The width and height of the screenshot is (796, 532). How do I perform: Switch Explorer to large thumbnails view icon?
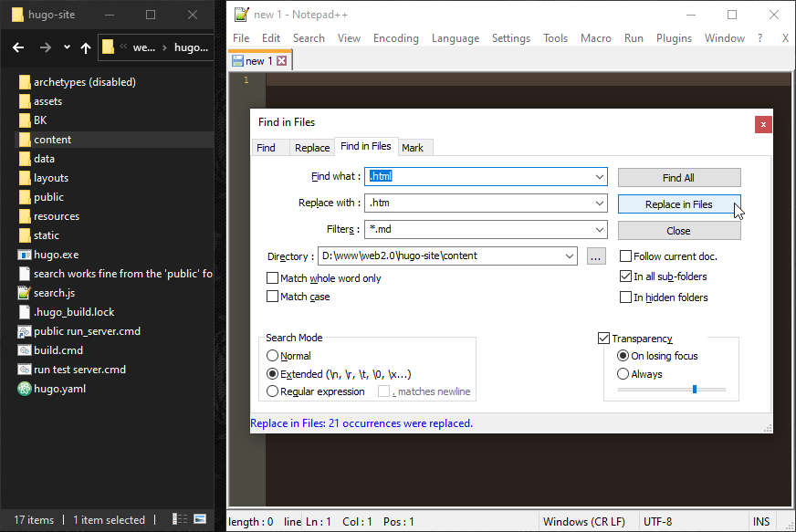click(x=200, y=519)
